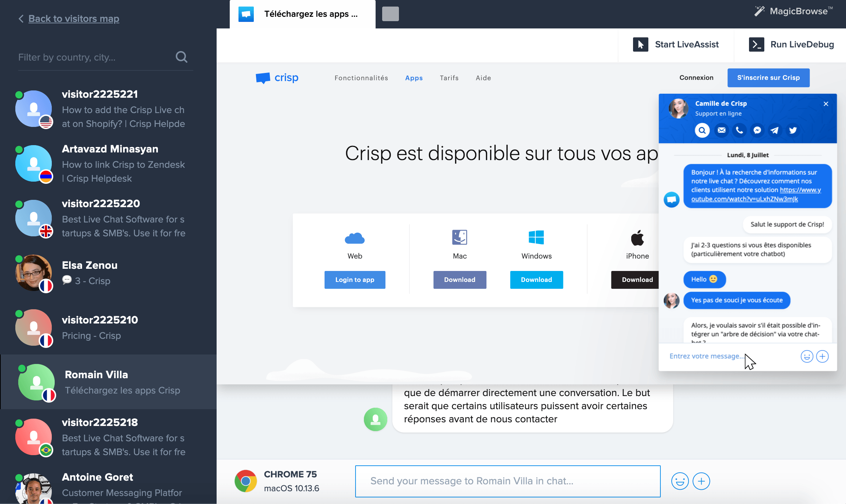
Task: Download the Windows app
Action: click(536, 280)
